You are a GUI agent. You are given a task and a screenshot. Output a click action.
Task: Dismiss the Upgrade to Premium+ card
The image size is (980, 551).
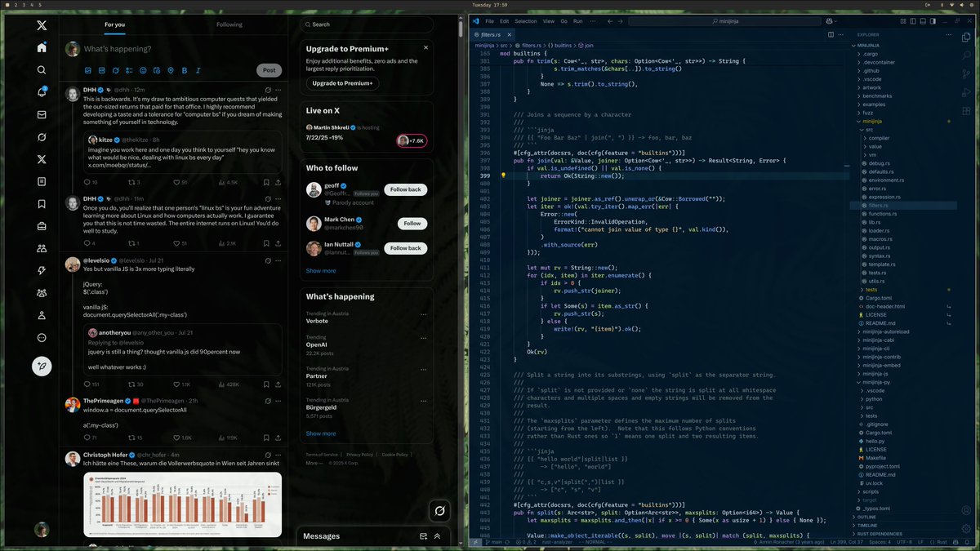coord(425,48)
